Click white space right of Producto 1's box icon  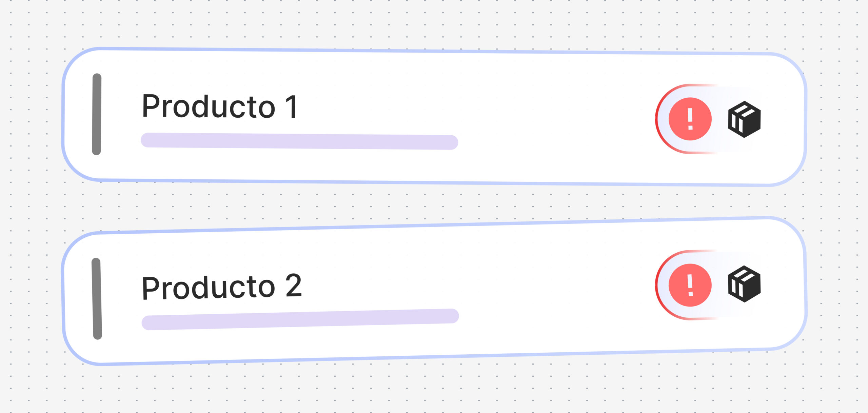pos(783,119)
